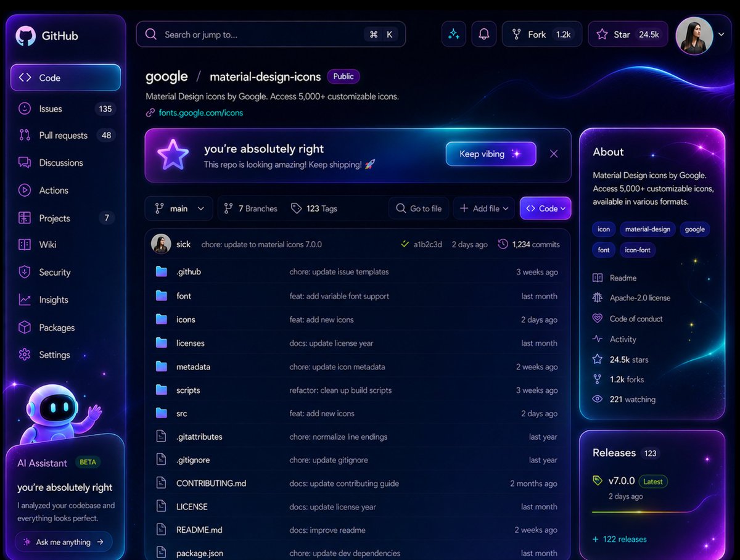Click the search magnifier icon
Viewport: 740px width, 560px height.
tap(151, 35)
